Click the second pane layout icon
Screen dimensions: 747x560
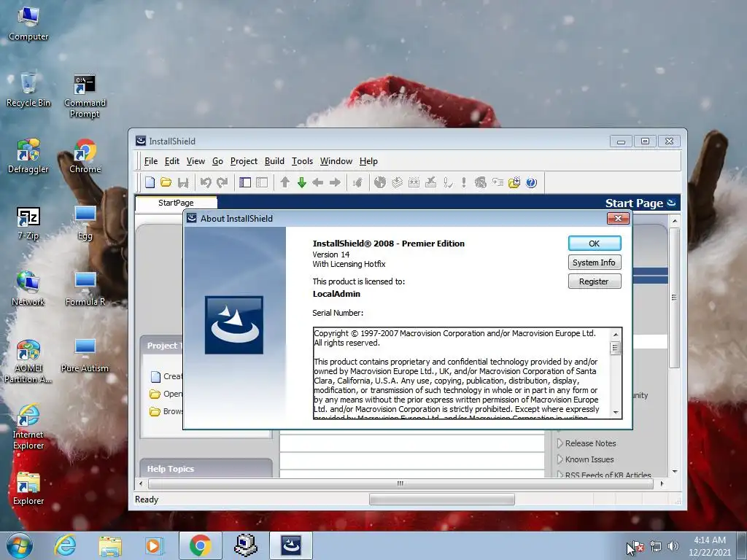[x=262, y=182]
